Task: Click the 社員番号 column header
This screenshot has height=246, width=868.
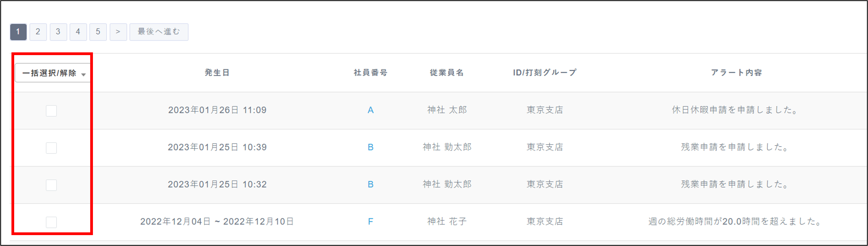Action: pyautogui.click(x=370, y=73)
